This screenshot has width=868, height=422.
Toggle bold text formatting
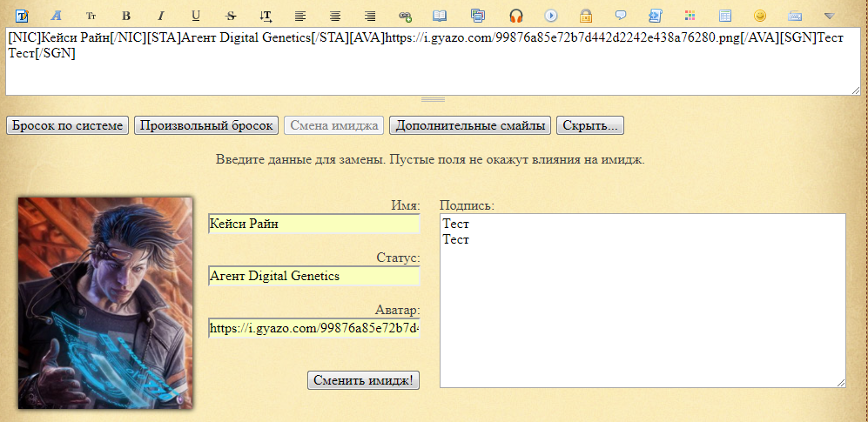coord(126,16)
